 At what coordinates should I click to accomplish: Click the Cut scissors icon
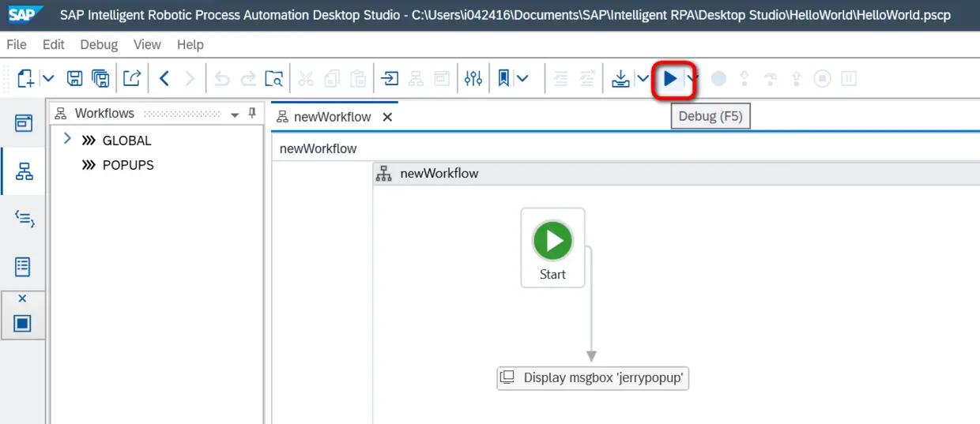coord(306,78)
